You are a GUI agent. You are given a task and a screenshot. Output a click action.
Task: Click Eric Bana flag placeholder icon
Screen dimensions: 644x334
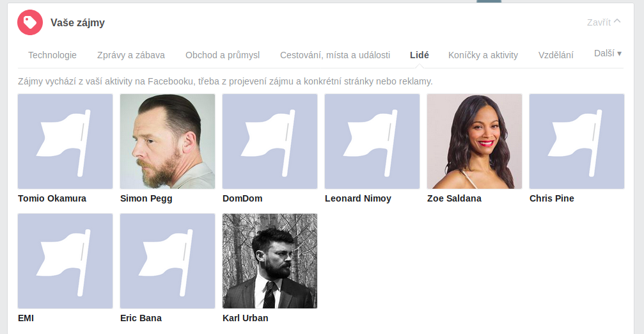[x=168, y=261]
